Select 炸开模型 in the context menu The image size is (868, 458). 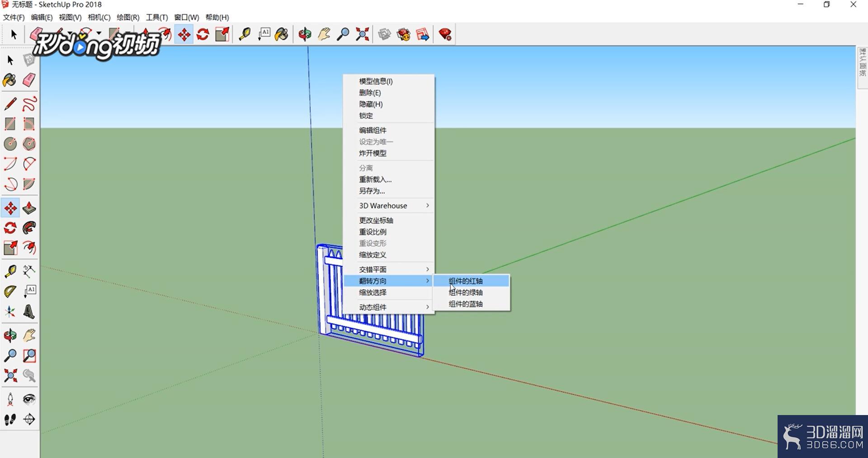coord(389,153)
